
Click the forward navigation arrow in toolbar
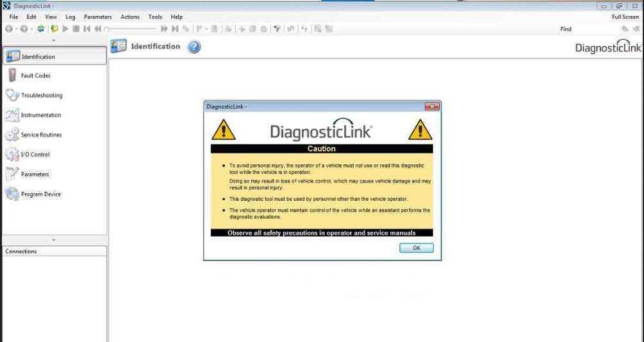[24, 29]
